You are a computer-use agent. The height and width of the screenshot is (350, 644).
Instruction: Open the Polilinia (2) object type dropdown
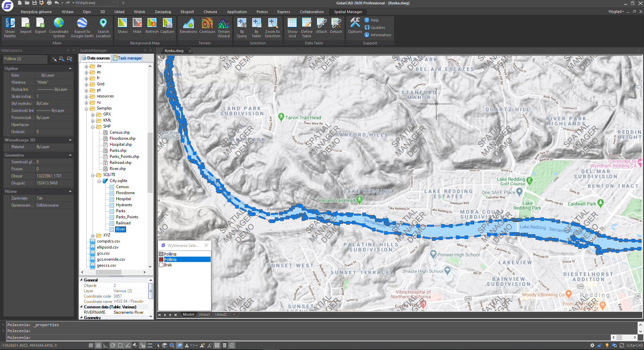(x=25, y=59)
